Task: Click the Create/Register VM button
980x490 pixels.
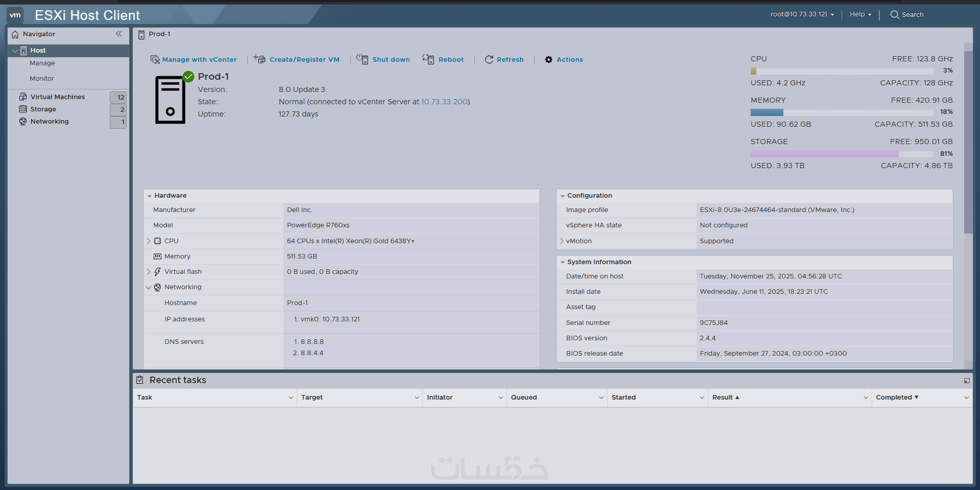Action: (x=297, y=60)
